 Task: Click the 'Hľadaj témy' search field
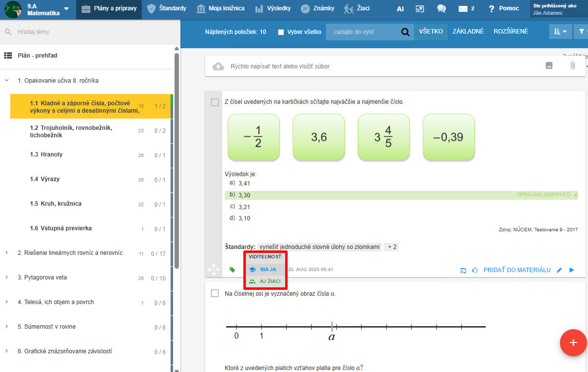88,32
